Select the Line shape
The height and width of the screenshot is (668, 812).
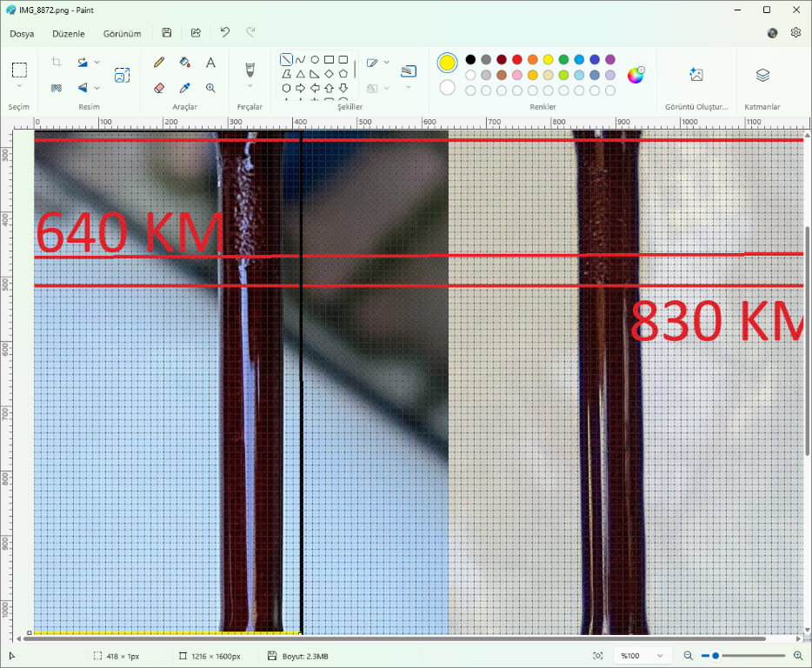tap(286, 60)
